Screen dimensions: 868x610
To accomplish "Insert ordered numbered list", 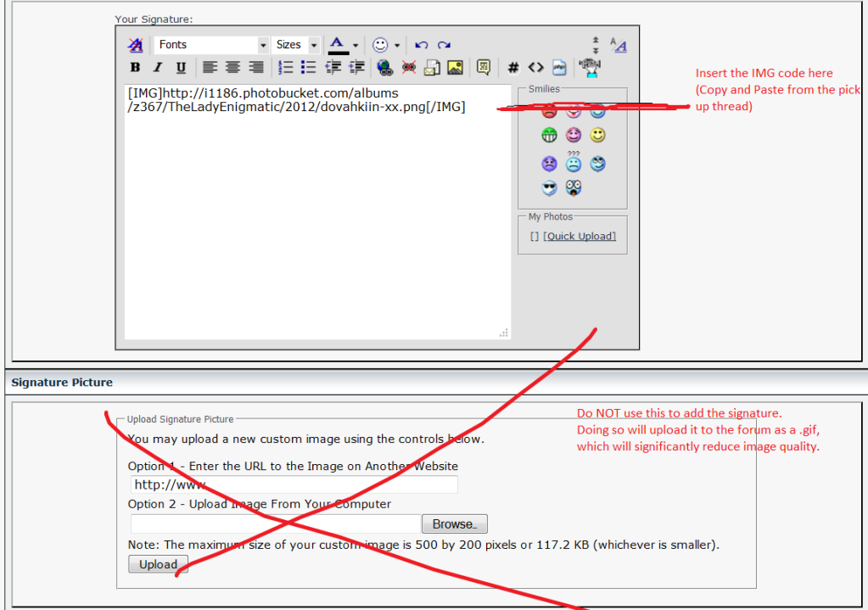I will 286,67.
